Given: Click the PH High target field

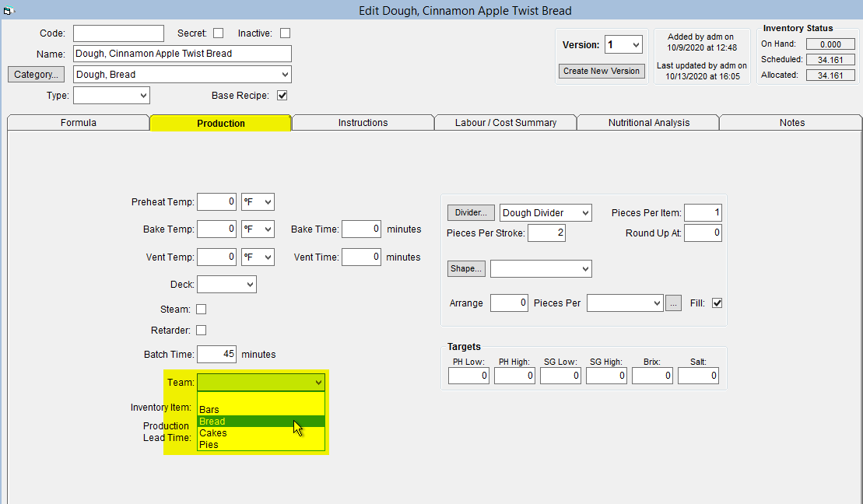Looking at the screenshot, I should tap(514, 376).
